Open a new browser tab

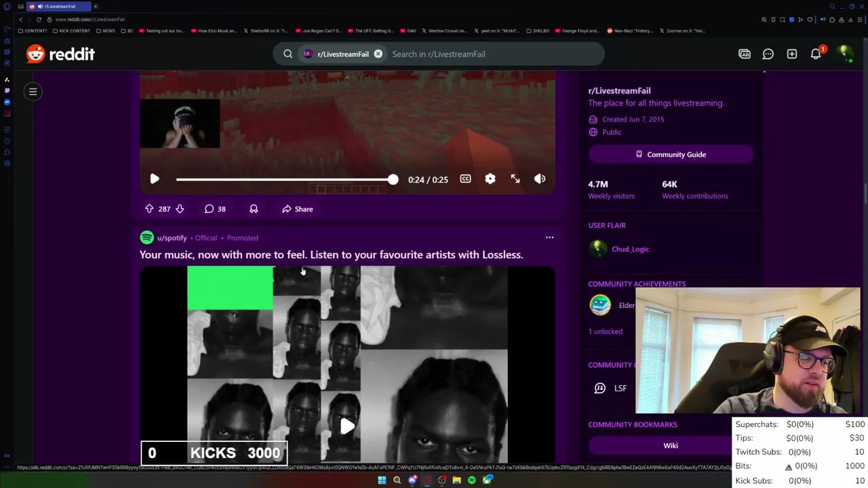pos(96,6)
